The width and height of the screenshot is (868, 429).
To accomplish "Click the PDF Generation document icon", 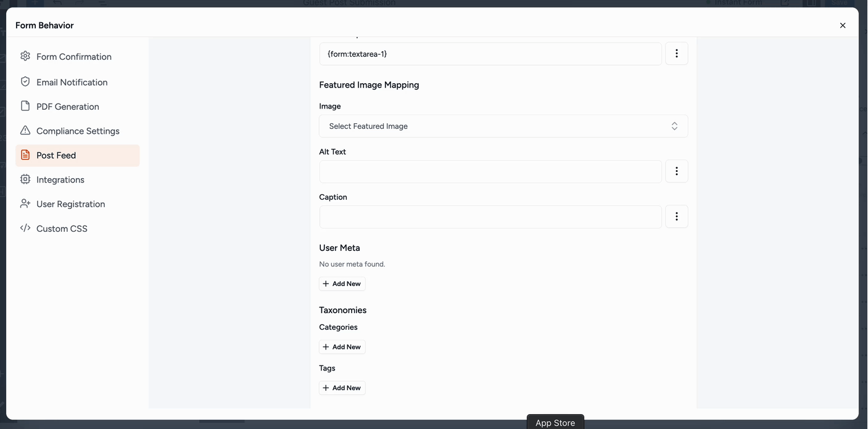I will click(25, 106).
